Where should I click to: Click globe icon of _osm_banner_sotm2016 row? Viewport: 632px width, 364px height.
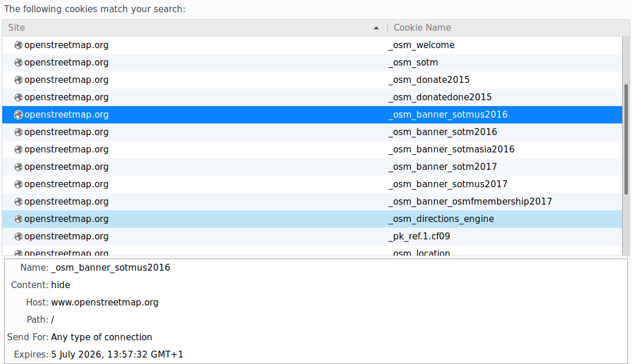click(x=18, y=132)
